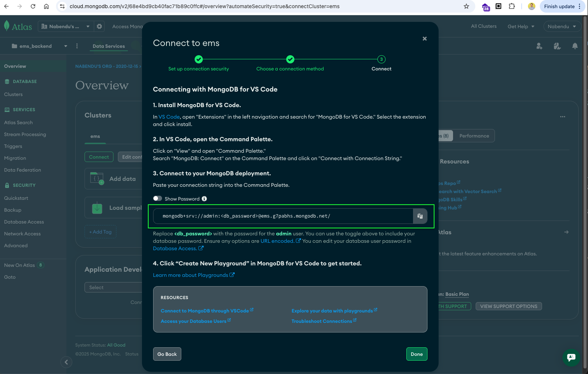The image size is (588, 374).
Task: Open Learn more about Playgrounds link
Action: 194,275
